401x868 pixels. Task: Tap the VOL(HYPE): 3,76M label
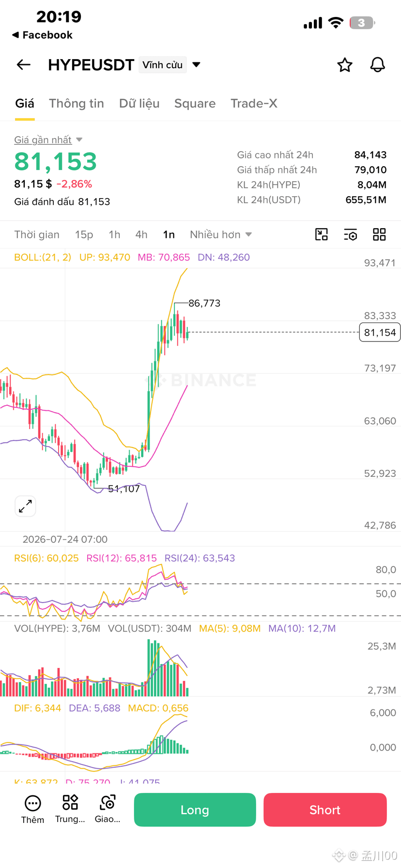coord(57,628)
